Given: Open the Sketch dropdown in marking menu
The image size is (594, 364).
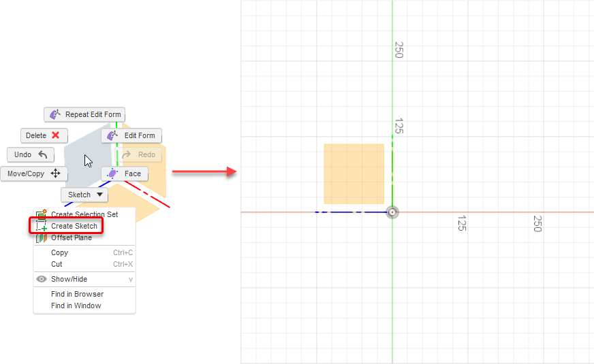Looking at the screenshot, I should [x=84, y=195].
